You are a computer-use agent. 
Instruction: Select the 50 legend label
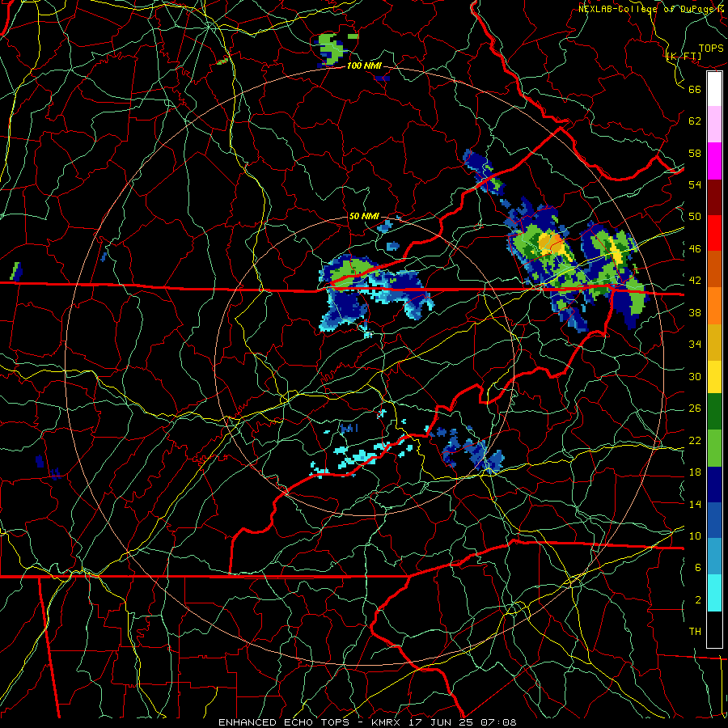pos(695,217)
